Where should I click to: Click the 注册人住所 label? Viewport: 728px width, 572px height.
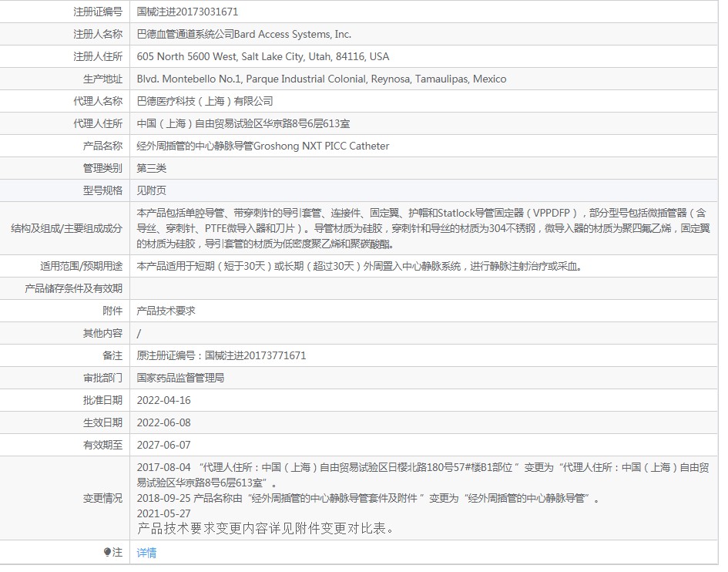point(98,56)
